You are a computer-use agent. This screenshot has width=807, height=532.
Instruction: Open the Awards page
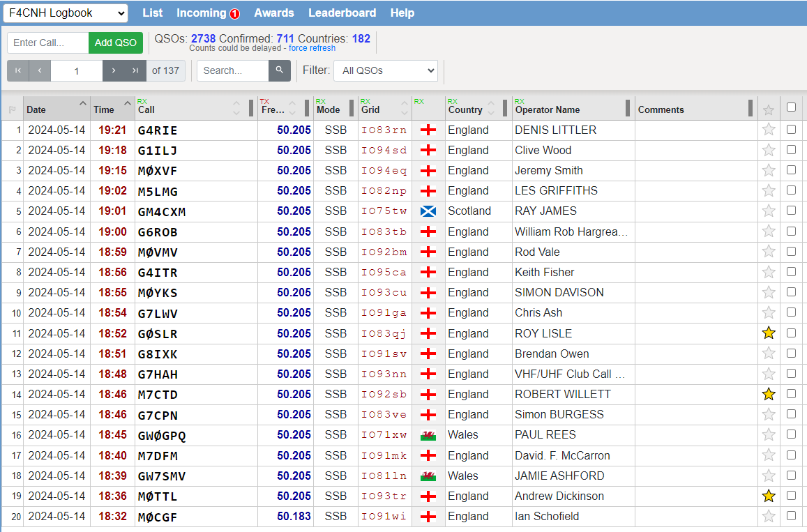274,13
